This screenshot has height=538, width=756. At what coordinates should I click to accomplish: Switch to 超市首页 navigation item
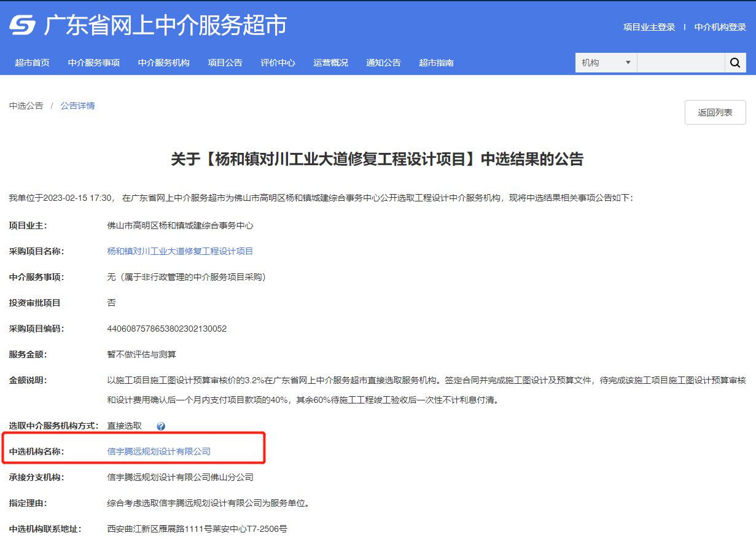coord(32,62)
